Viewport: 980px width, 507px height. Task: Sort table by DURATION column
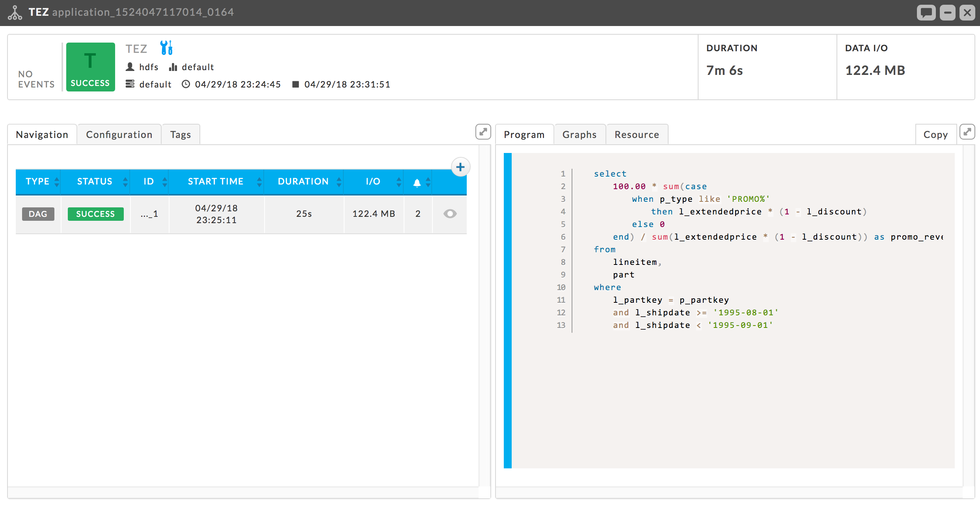tap(304, 182)
